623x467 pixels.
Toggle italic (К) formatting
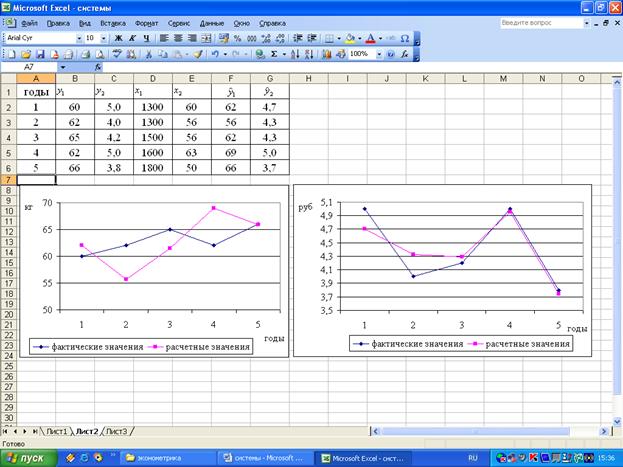133,38
